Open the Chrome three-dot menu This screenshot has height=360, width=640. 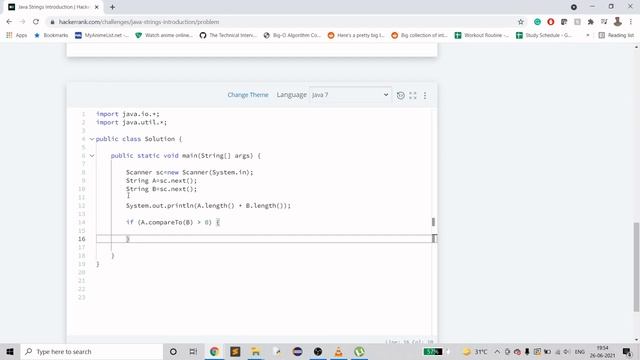(x=631, y=22)
